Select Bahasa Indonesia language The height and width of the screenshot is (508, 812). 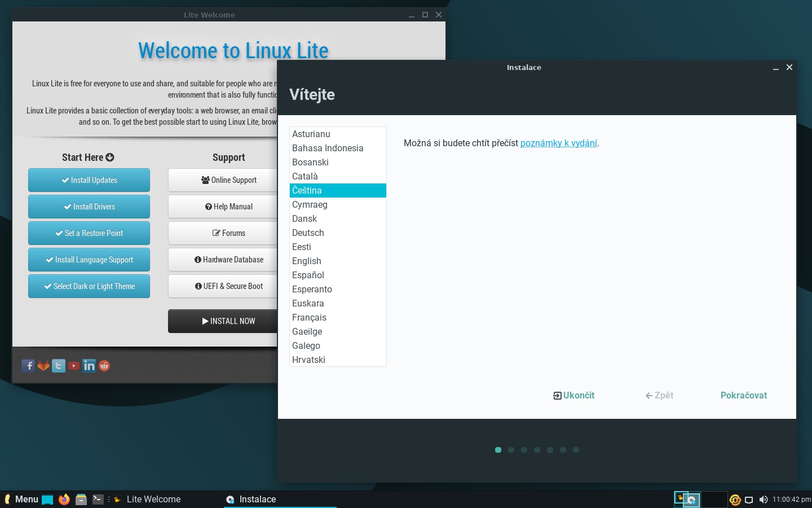tap(338, 148)
